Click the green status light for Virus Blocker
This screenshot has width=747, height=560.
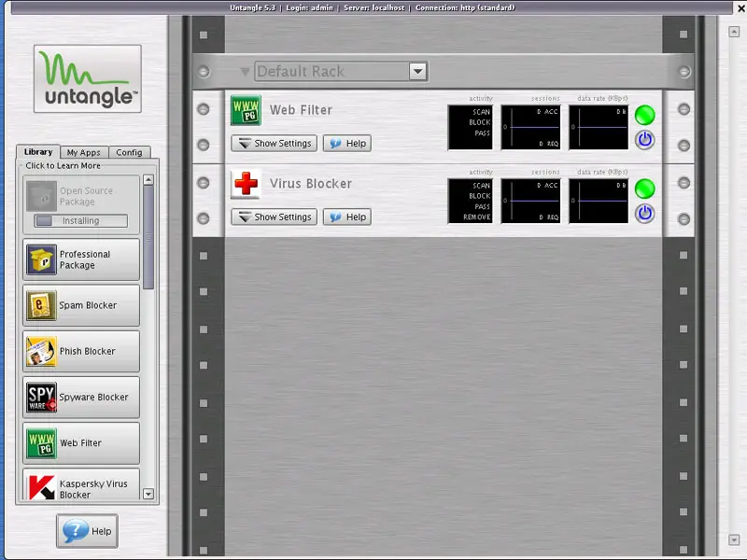pos(644,189)
